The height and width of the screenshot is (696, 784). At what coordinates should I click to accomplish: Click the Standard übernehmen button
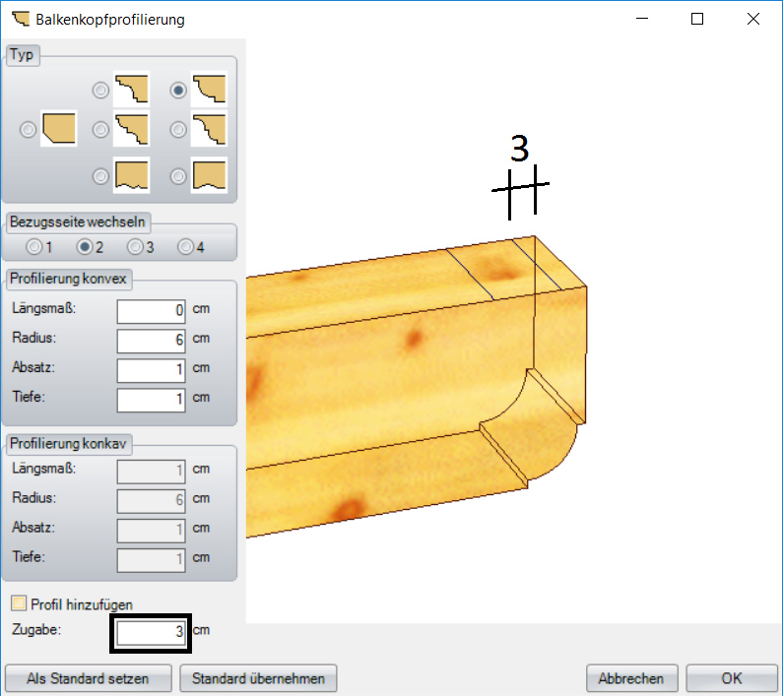[258, 678]
